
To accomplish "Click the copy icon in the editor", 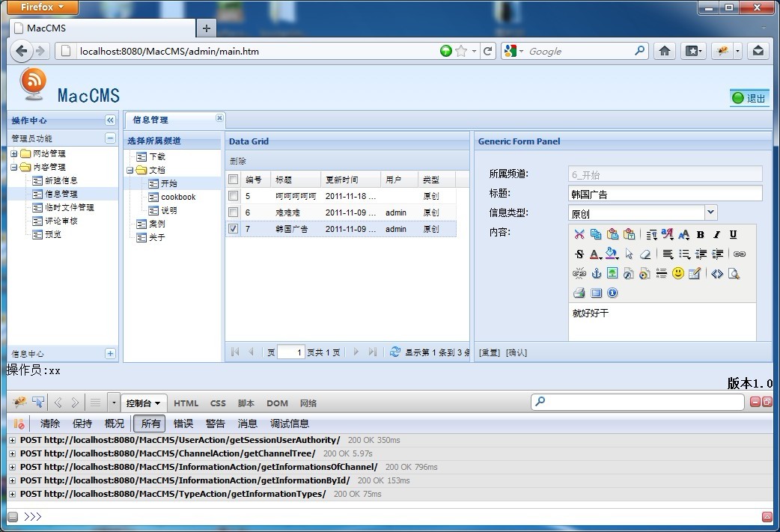I will coord(595,234).
